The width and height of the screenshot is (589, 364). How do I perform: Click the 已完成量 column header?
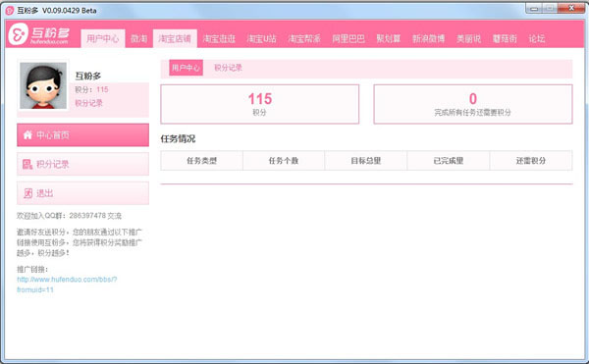pyautogui.click(x=449, y=161)
